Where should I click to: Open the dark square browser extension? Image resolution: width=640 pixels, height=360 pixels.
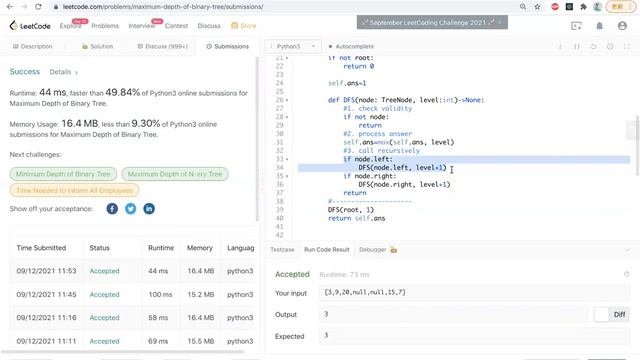click(x=569, y=7)
